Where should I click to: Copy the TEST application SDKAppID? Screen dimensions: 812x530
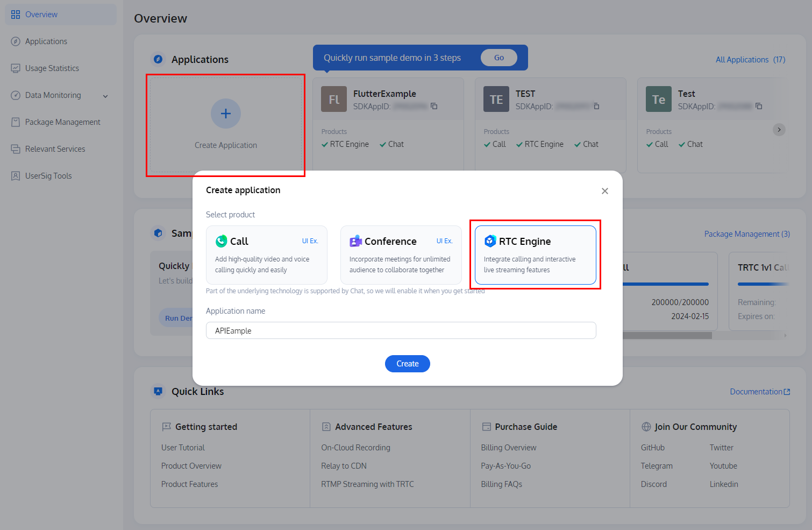(596, 106)
